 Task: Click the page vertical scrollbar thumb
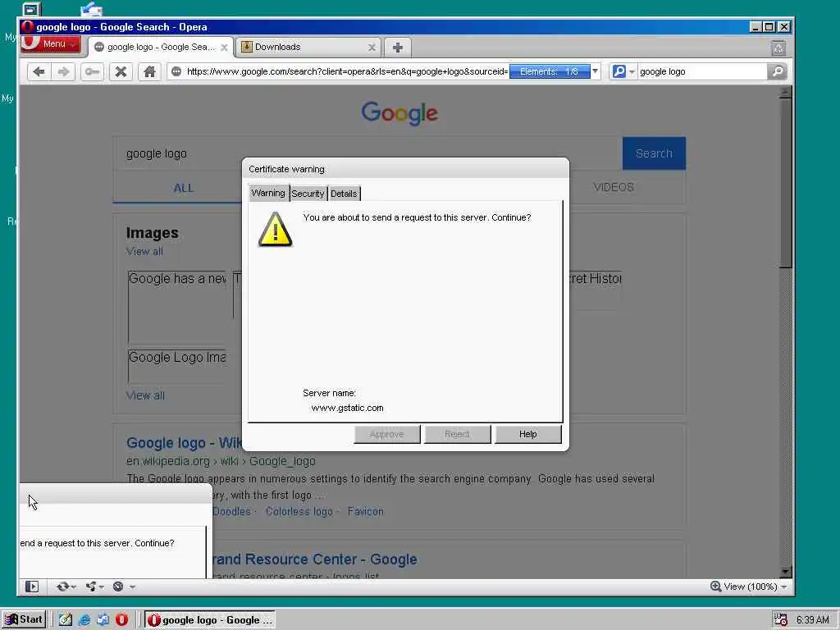pyautogui.click(x=785, y=183)
